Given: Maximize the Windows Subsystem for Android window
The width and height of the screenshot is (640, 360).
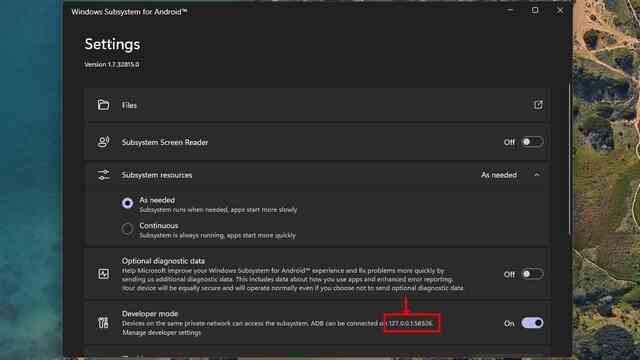Looking at the screenshot, I should [x=535, y=11].
